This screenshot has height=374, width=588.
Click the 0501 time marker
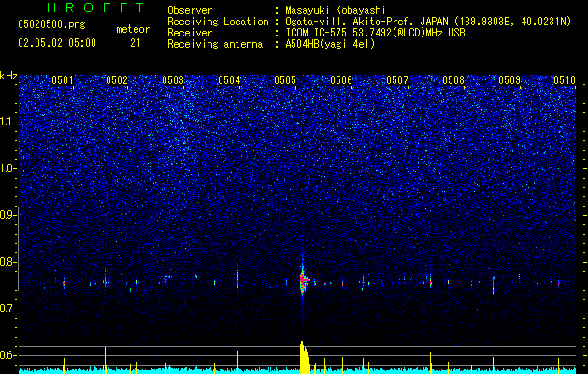pos(63,79)
